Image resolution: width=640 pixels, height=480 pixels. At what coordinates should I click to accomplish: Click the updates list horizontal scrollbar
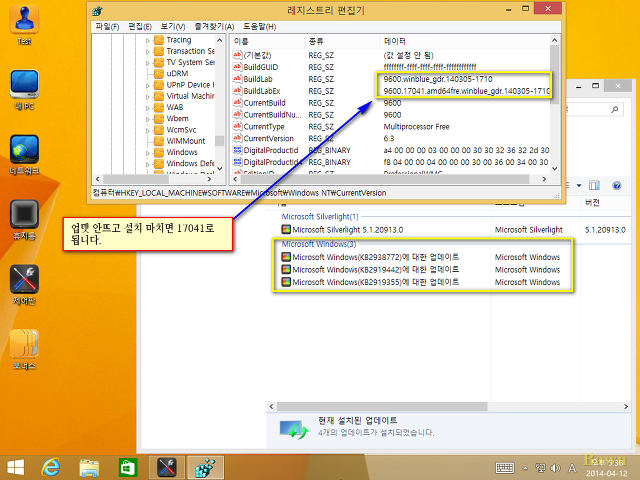(x=382, y=407)
